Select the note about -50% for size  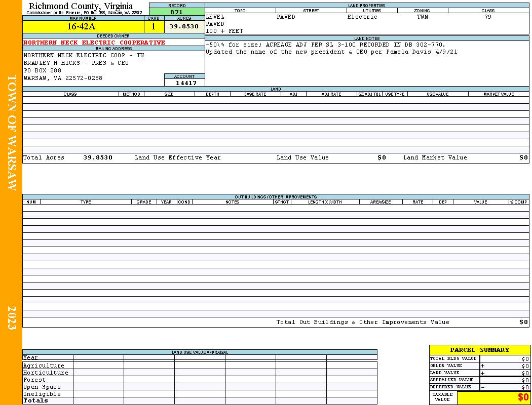[325, 45]
